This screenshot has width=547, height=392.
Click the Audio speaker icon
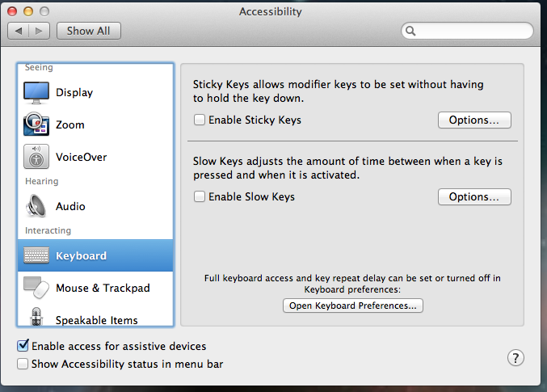point(36,207)
